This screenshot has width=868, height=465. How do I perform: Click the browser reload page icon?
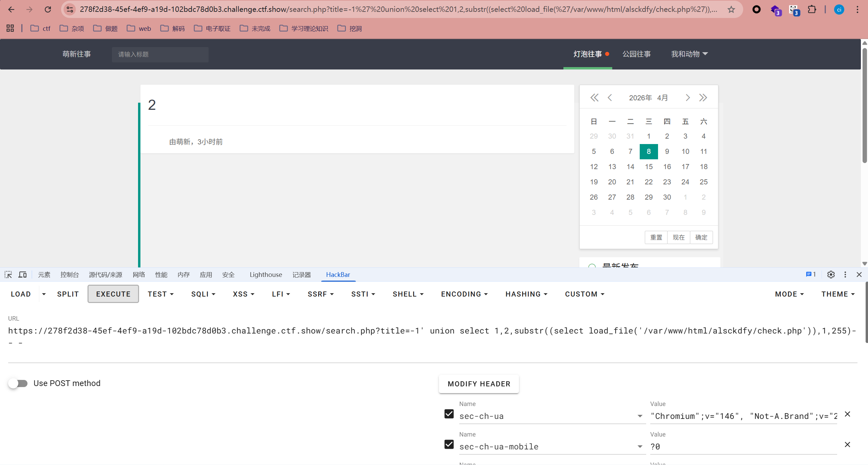[48, 9]
